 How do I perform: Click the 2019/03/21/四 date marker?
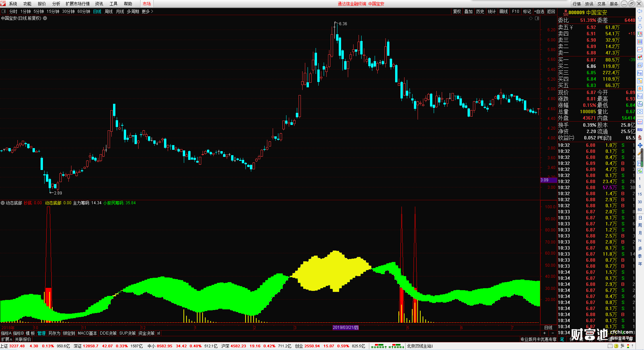pos(345,327)
